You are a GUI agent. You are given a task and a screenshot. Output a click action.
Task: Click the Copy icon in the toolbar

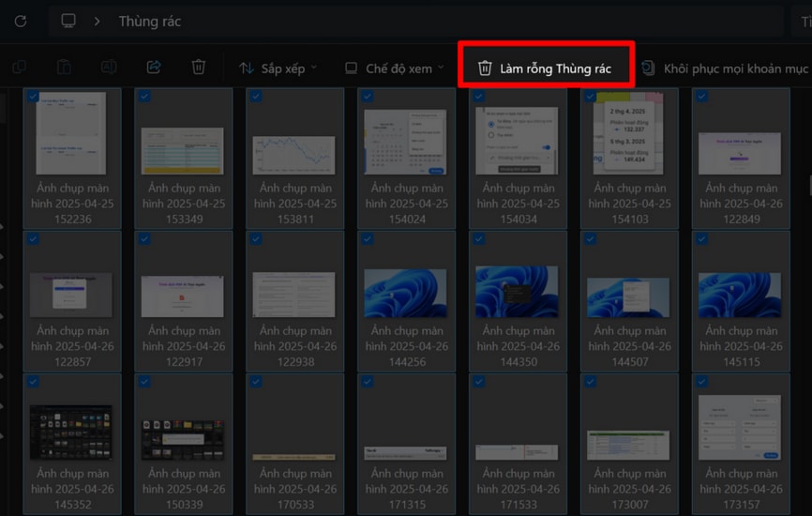[19, 68]
